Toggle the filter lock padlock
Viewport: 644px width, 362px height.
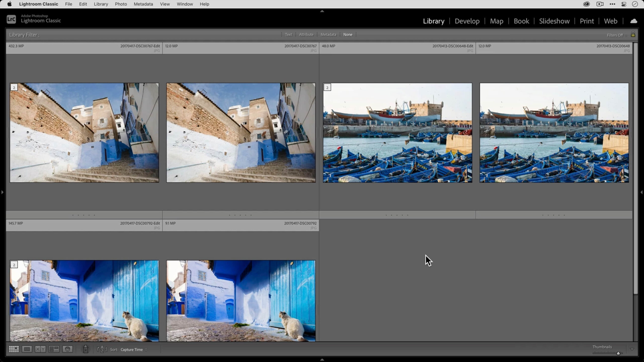click(633, 34)
